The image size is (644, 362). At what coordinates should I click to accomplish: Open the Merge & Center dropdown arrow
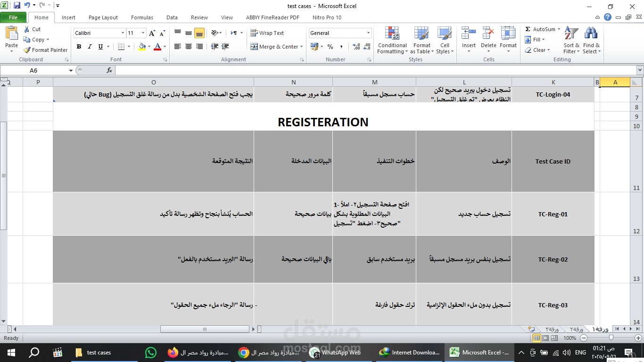click(302, 47)
